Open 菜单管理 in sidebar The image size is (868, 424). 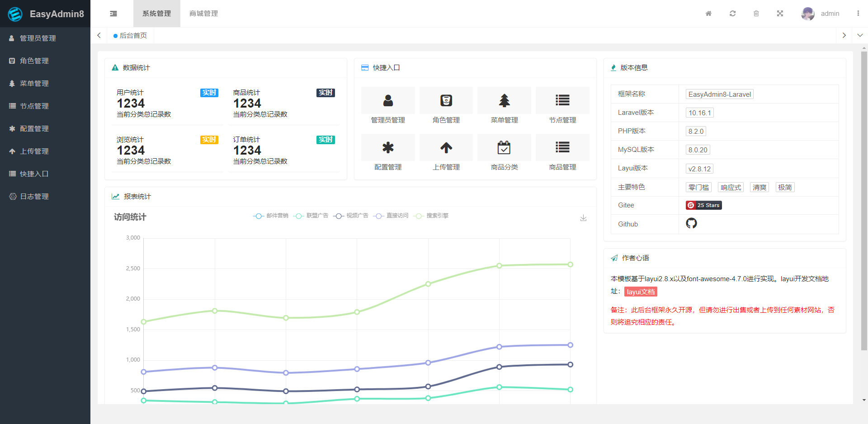(x=45, y=84)
